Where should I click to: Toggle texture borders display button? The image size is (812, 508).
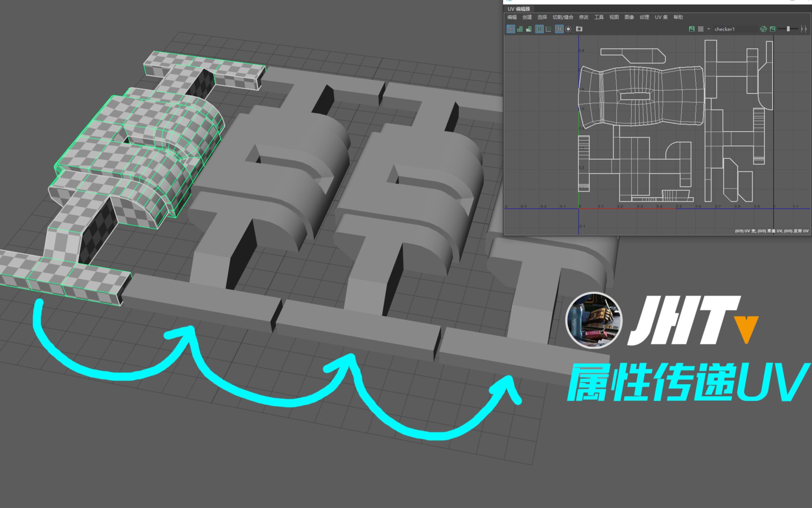click(539, 29)
